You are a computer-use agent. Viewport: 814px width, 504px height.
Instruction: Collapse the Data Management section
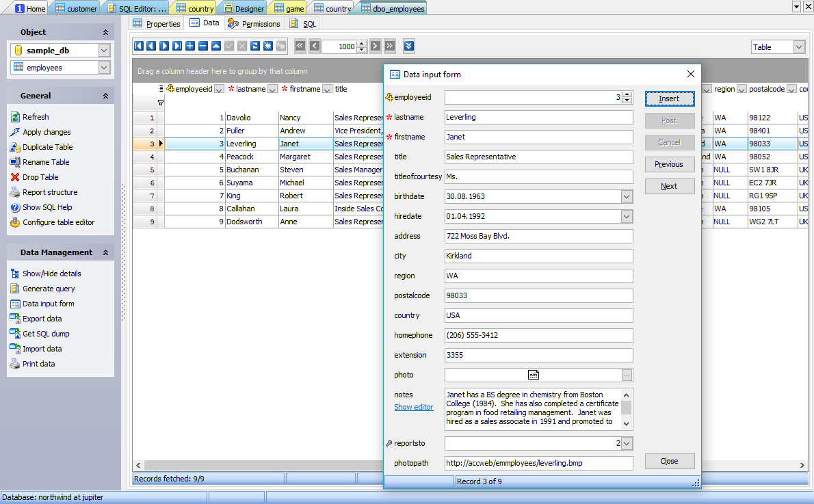(x=105, y=253)
